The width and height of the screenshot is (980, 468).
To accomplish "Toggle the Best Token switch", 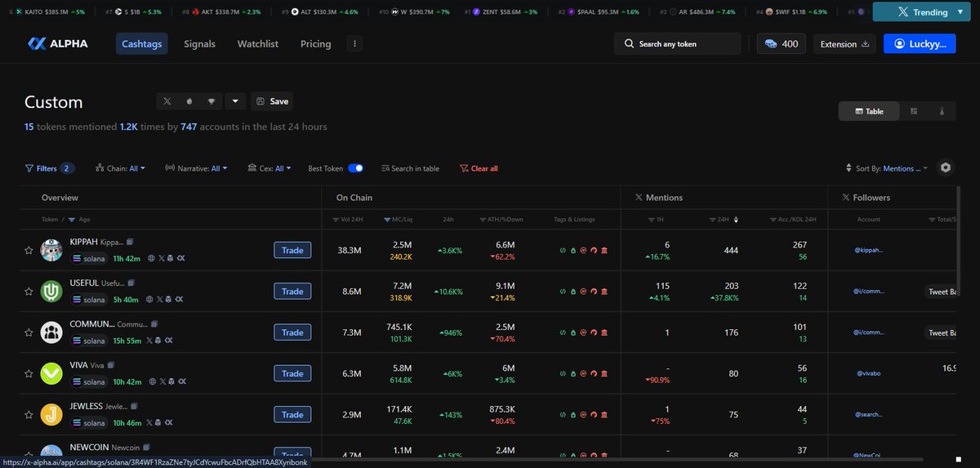I will [x=355, y=168].
